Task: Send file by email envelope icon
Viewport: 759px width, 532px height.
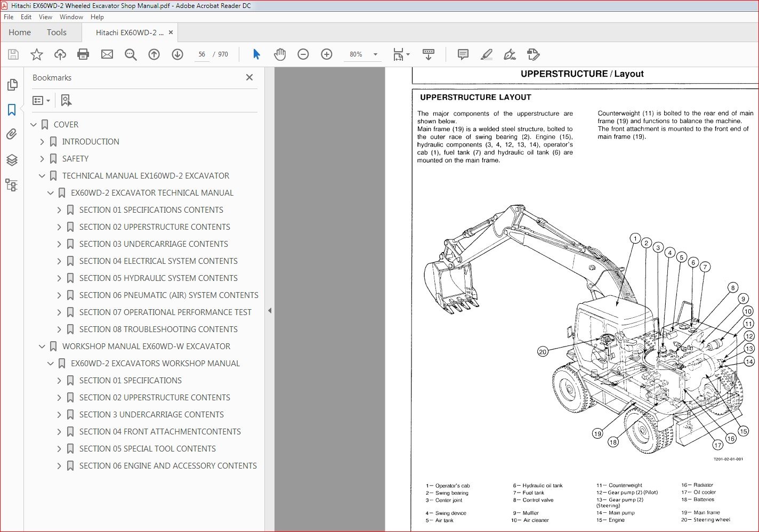Action: 107,54
